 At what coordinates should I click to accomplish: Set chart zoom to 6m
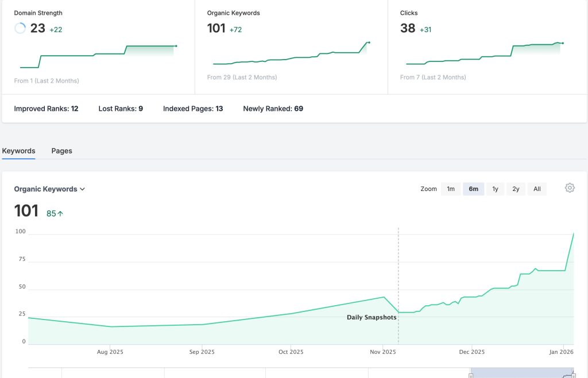(474, 189)
